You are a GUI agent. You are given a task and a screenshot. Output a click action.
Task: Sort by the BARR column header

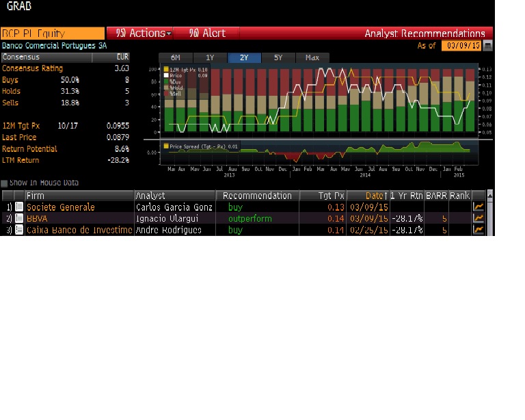pos(436,196)
